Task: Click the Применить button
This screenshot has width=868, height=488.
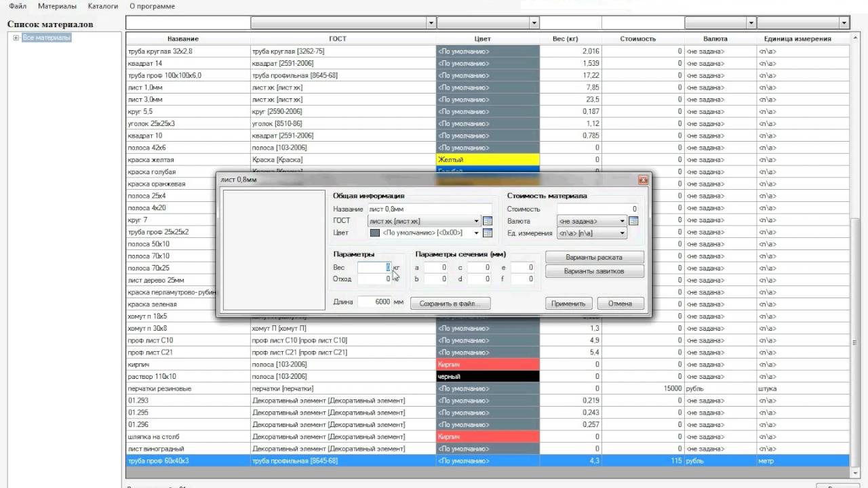Action: click(x=569, y=304)
